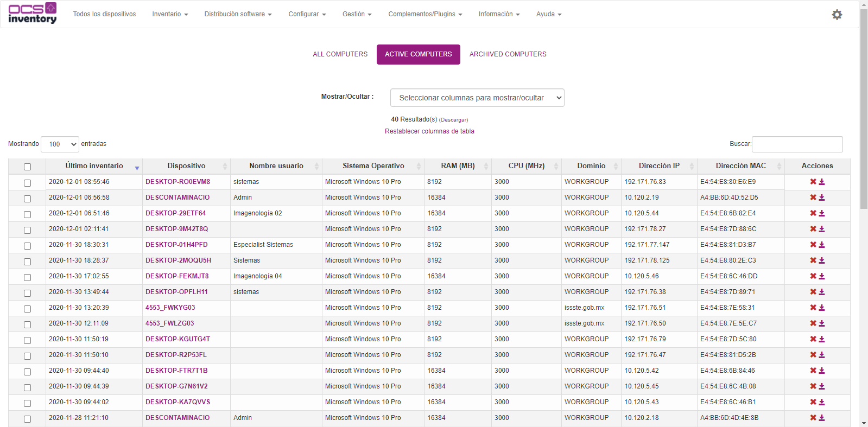Delete the DESKTOP-RO0EVM8 computer with red X

pyautogui.click(x=813, y=182)
